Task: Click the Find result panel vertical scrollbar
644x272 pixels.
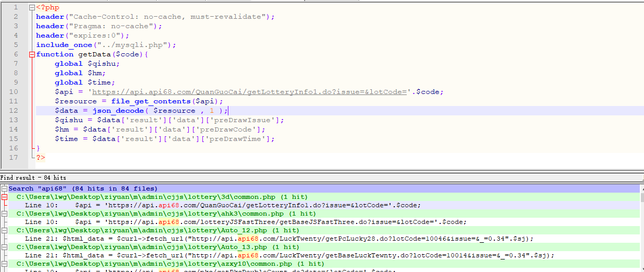Action: pos(641,230)
